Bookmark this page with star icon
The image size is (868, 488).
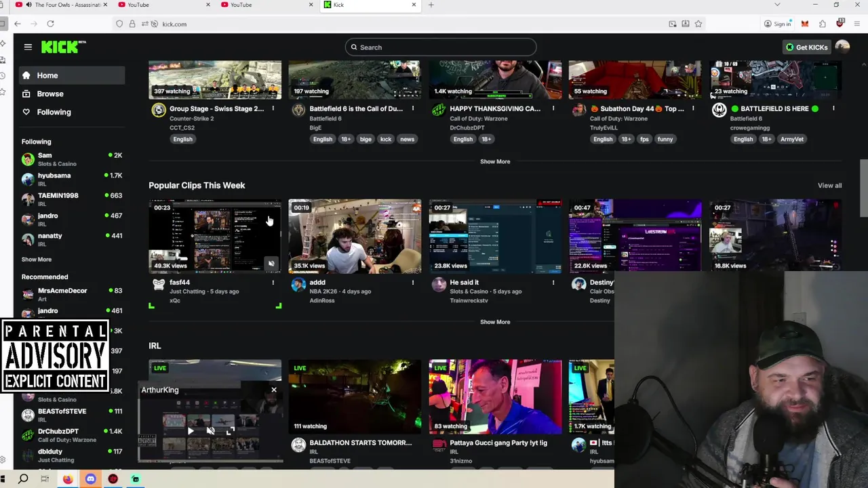(x=698, y=24)
